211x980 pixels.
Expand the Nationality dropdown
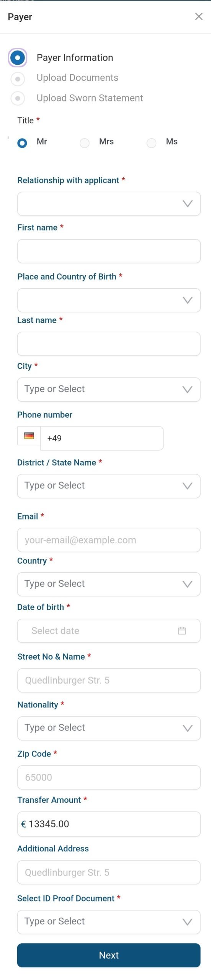[x=109, y=728]
